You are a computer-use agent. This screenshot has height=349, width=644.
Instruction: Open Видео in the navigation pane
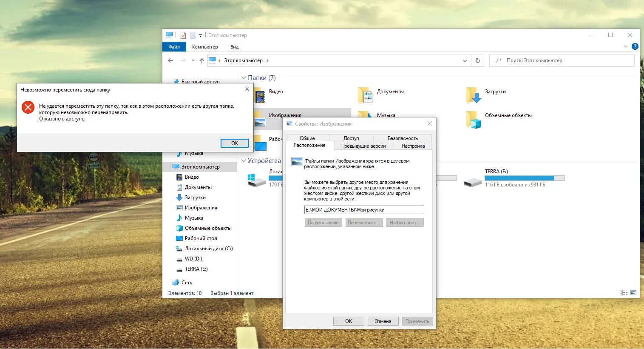(192, 177)
